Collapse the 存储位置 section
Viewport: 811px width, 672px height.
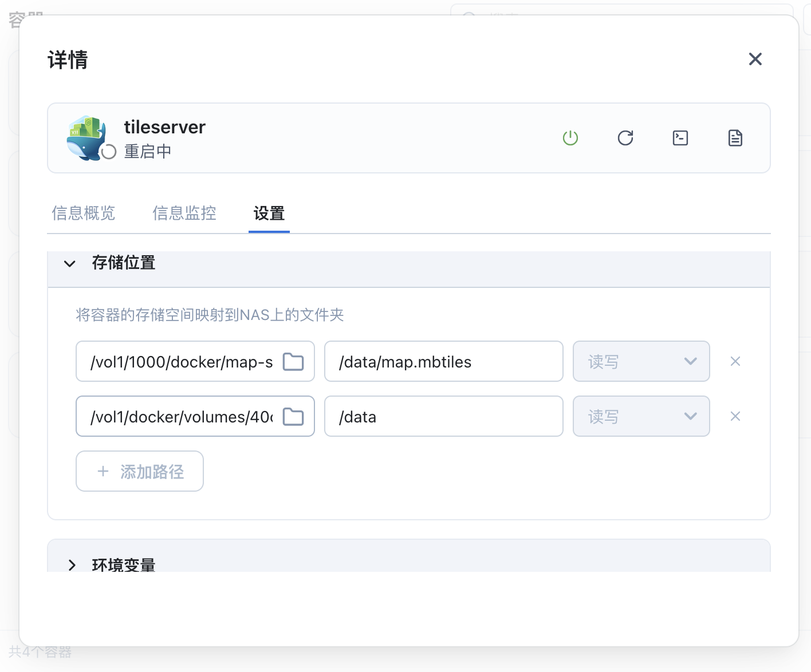tap(70, 263)
